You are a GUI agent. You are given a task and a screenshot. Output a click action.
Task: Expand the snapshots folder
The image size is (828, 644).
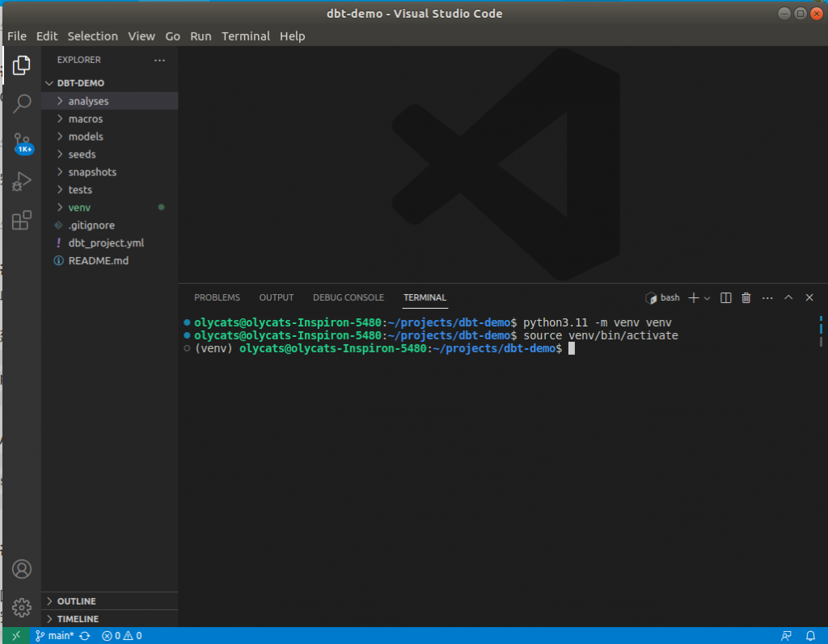pos(109,171)
